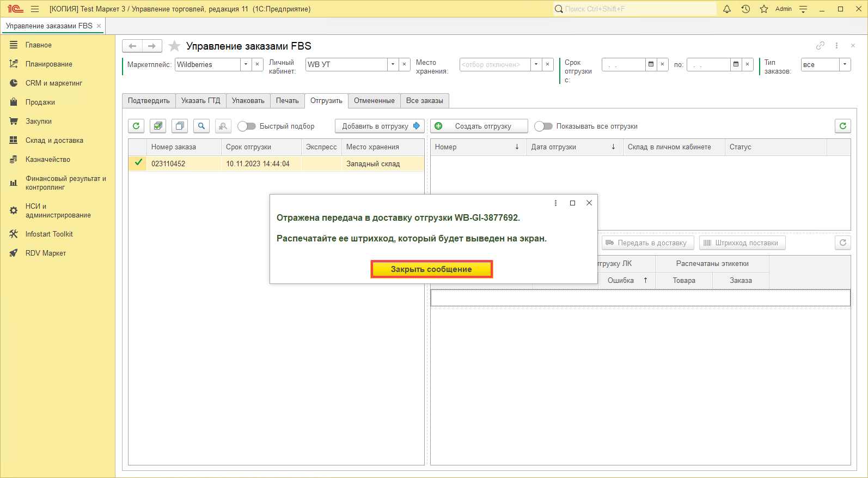Viewport: 868px width, 478px height.
Task: Clear the Маркетплейс field
Action: pos(258,64)
